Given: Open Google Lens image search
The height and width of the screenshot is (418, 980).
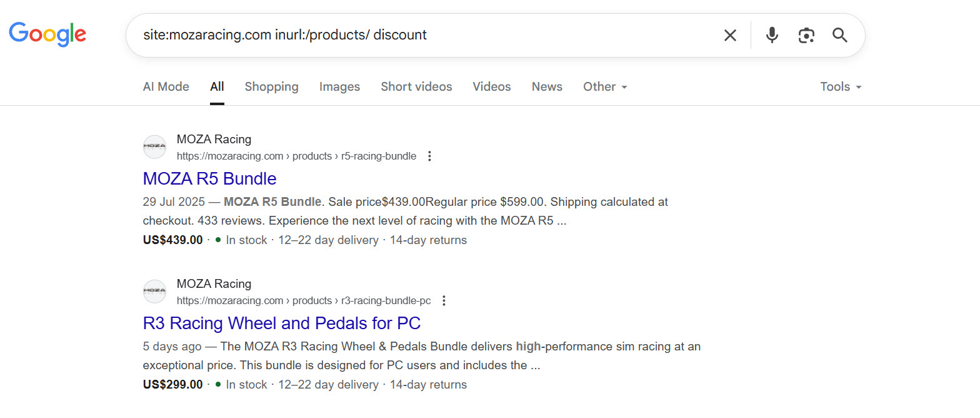Looking at the screenshot, I should [x=806, y=35].
